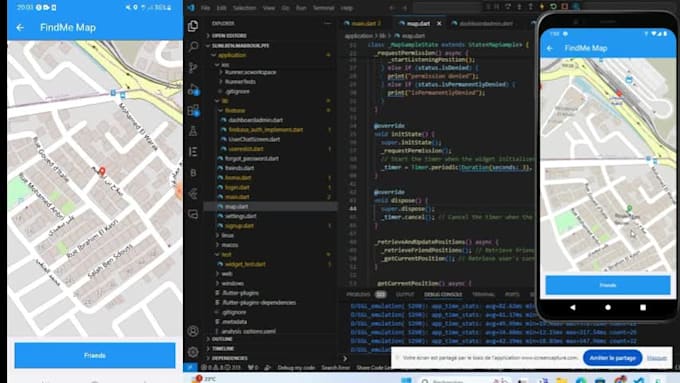Open widget_test.dart in the explorer tree

point(245,264)
